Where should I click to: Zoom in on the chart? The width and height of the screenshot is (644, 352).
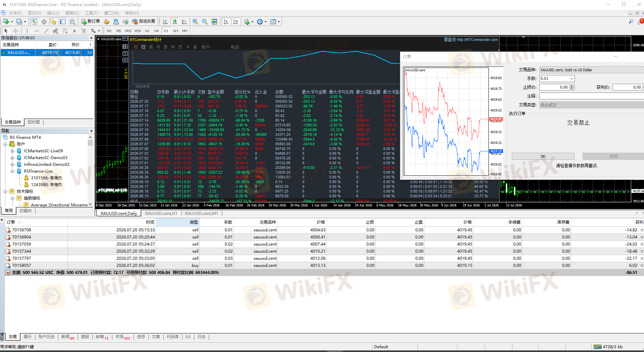click(x=195, y=22)
